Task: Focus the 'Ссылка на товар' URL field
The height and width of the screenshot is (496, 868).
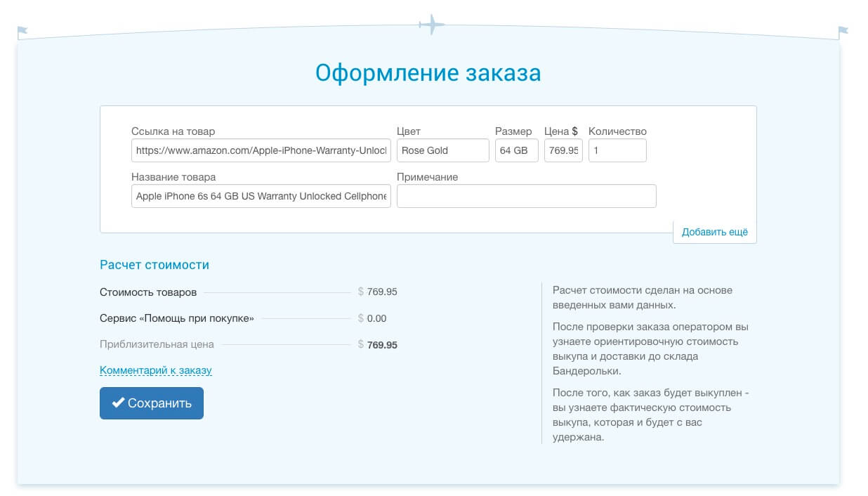Action: tap(261, 150)
